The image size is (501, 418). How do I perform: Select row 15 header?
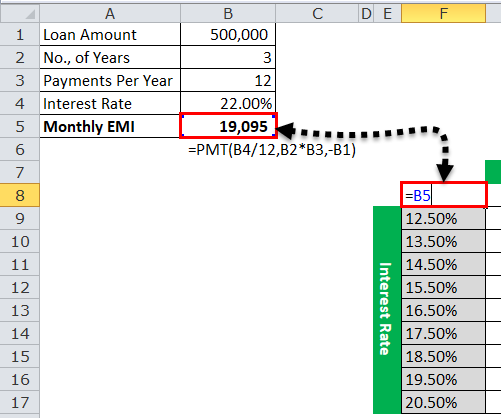click(x=20, y=356)
